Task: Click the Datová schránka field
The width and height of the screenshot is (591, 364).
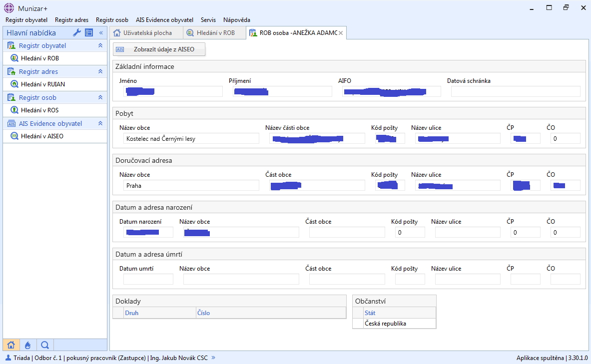Action: 515,91
